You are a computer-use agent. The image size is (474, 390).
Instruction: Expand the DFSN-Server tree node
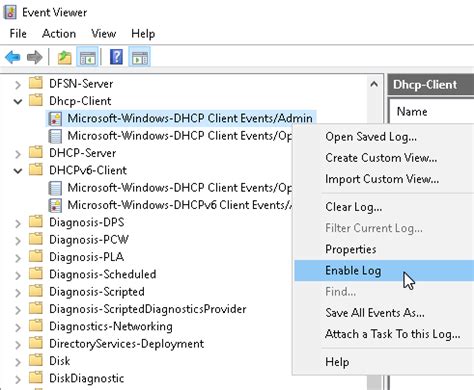click(18, 84)
